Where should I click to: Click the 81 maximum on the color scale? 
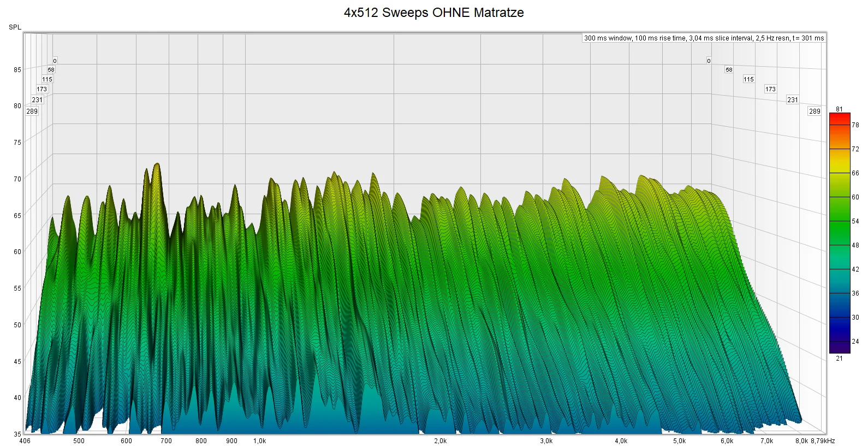(839, 109)
